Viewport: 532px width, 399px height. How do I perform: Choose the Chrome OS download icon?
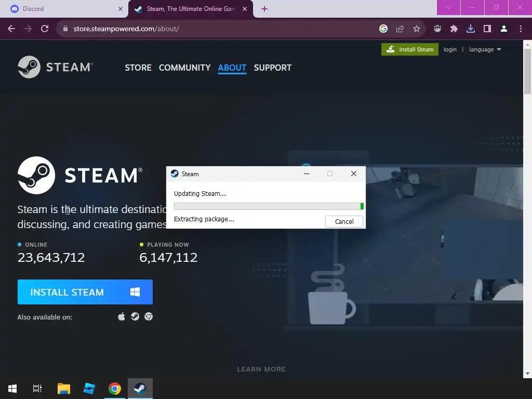point(149,317)
